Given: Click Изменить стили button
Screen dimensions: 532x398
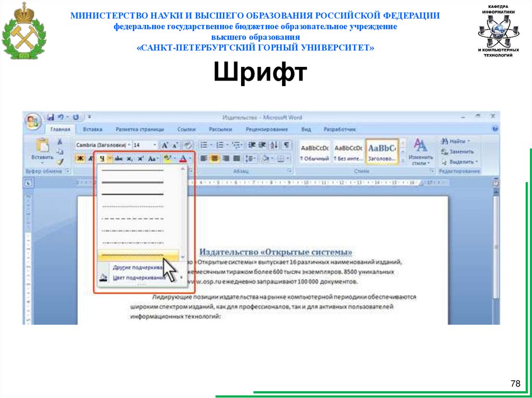Looking at the screenshot, I should click(x=421, y=152).
